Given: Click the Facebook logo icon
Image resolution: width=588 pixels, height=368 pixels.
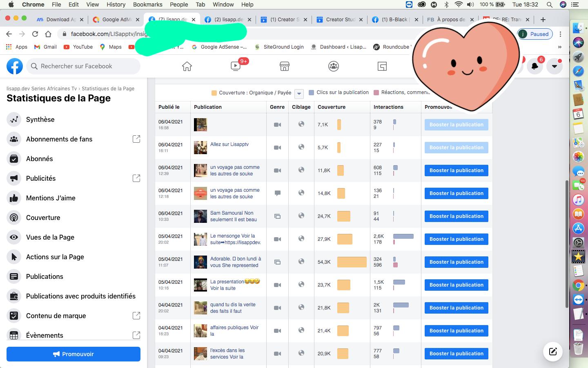Looking at the screenshot, I should pos(15,66).
